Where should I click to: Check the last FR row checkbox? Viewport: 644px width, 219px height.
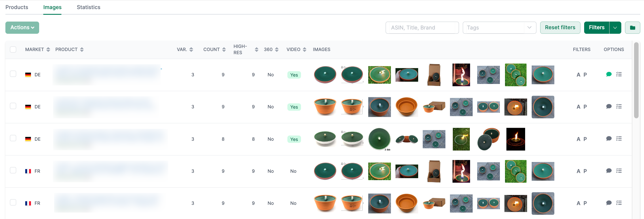pyautogui.click(x=13, y=202)
